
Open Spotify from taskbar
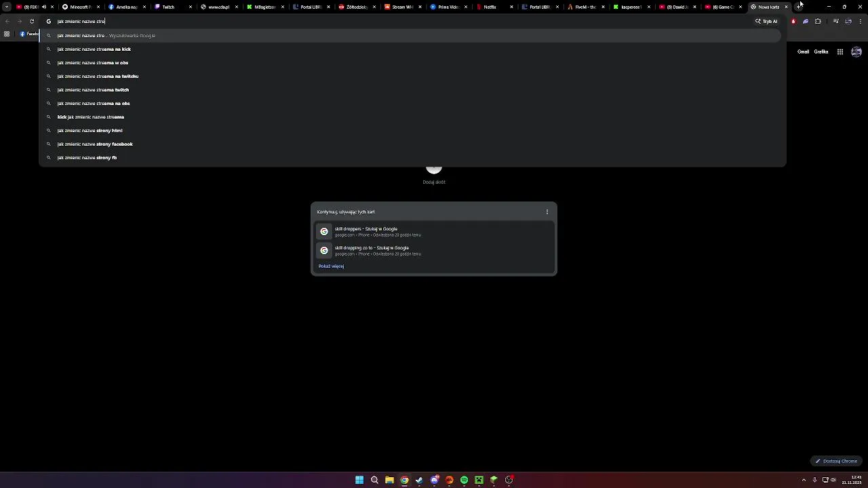[464, 480]
